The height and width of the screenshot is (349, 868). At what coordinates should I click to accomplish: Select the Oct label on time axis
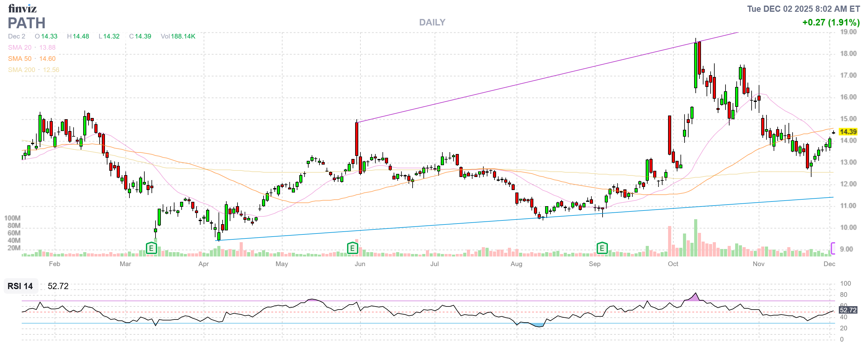coord(673,264)
